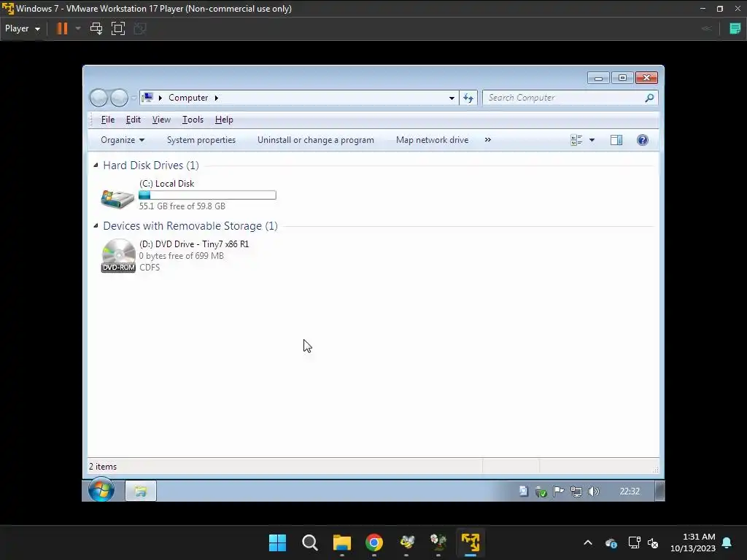Show additional commands via double chevron
The width and height of the screenshot is (747, 560).
click(x=488, y=140)
